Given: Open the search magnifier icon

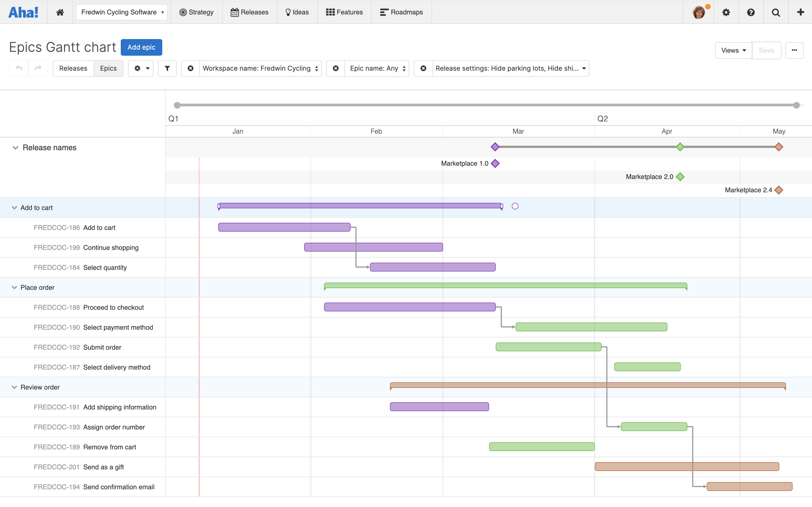Looking at the screenshot, I should 776,12.
